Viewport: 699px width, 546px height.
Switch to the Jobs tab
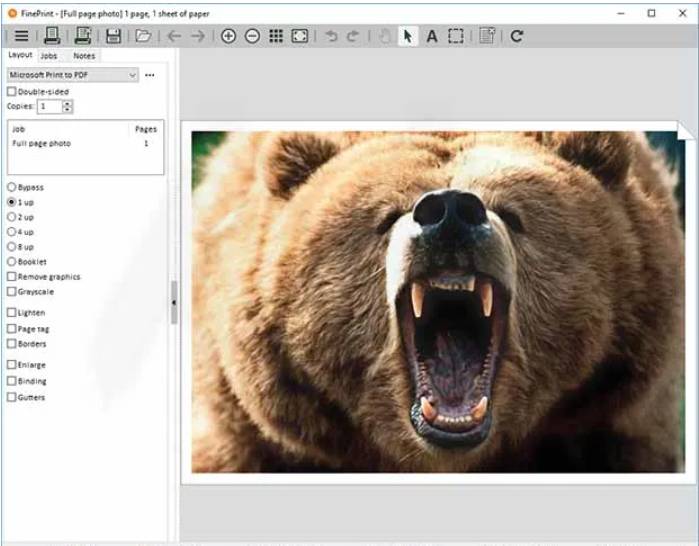(49, 56)
